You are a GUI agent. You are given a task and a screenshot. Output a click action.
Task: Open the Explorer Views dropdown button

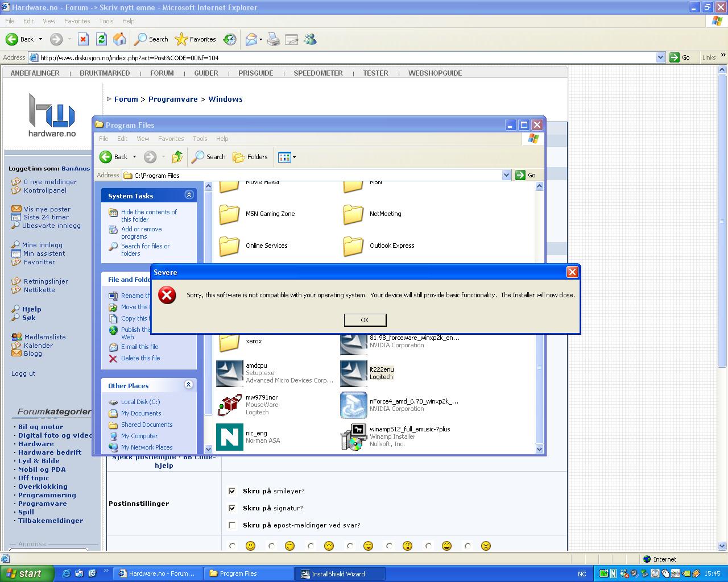click(x=287, y=157)
